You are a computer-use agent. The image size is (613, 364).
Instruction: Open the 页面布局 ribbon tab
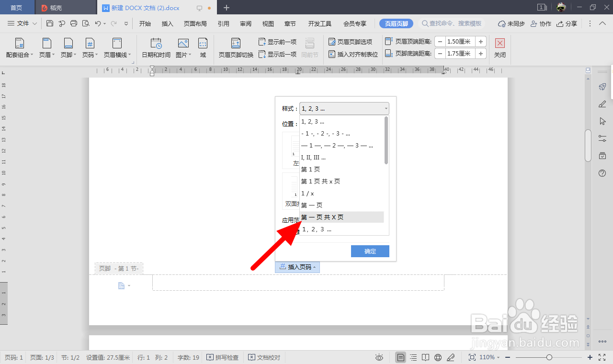point(195,23)
